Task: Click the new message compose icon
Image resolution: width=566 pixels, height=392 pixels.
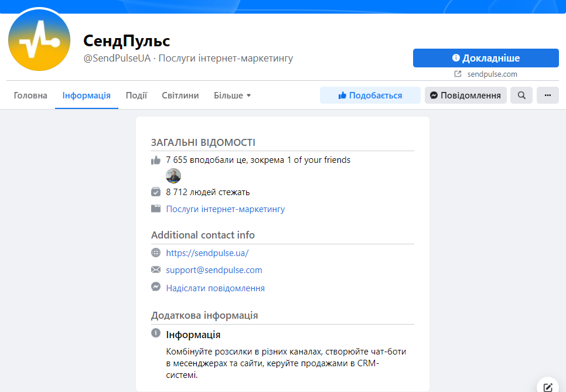Action: click(548, 387)
